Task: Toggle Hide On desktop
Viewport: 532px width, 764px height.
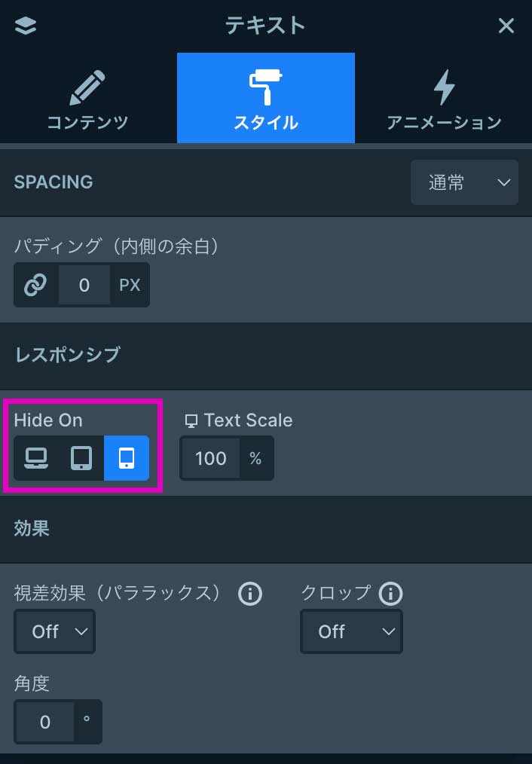Action: tap(36, 458)
